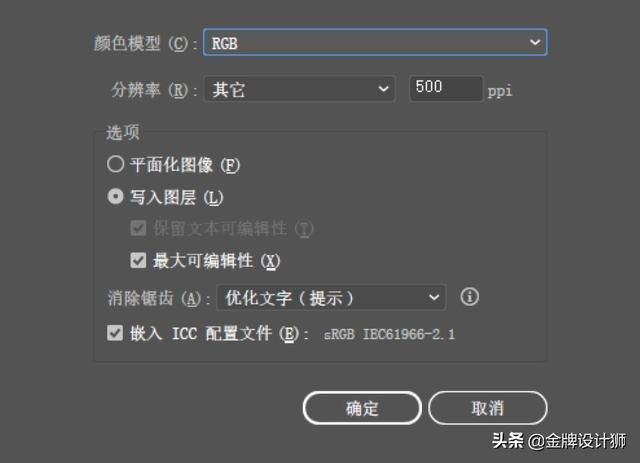Click the anti-aliasing info icon
This screenshot has width=640, height=463.
469,296
